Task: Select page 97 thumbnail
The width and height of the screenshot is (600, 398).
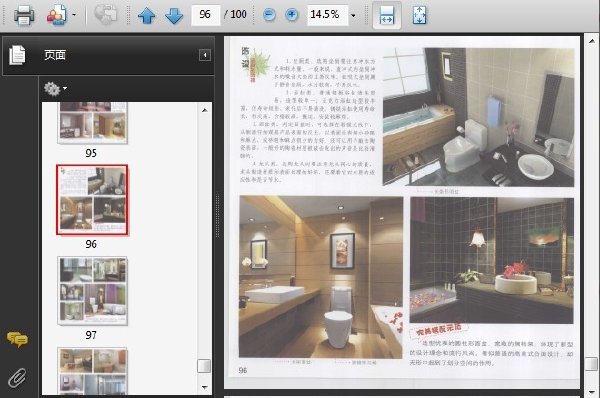Action: [92, 291]
